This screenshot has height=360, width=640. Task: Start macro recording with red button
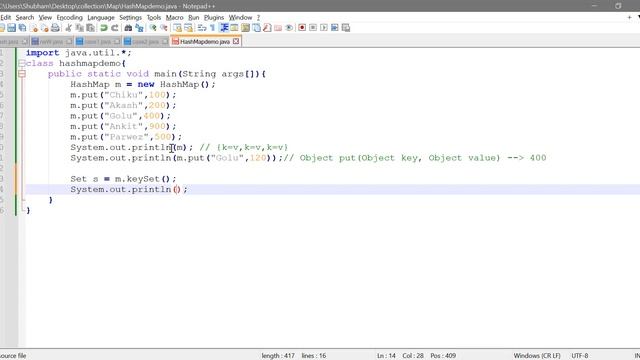point(302,28)
